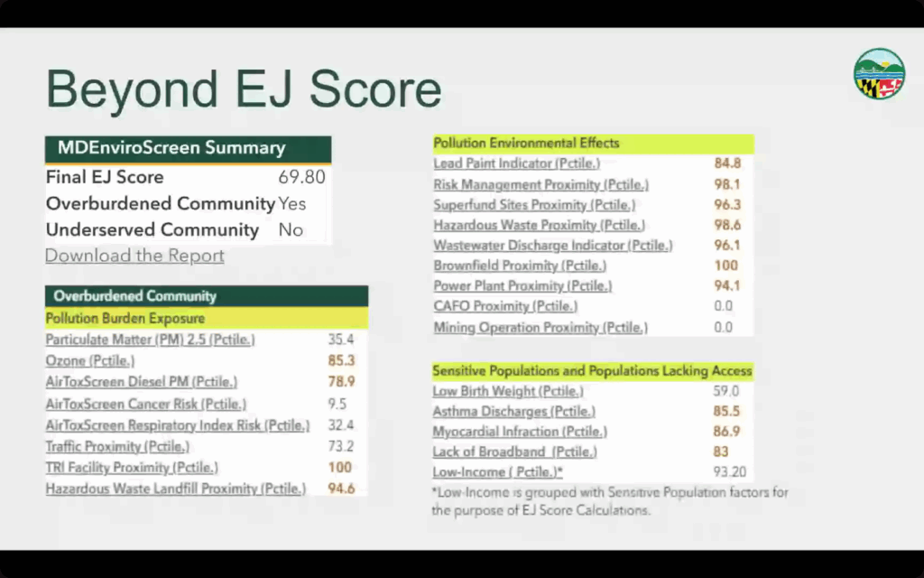
Task: Open Power Plant Proximity link
Action: (522, 286)
